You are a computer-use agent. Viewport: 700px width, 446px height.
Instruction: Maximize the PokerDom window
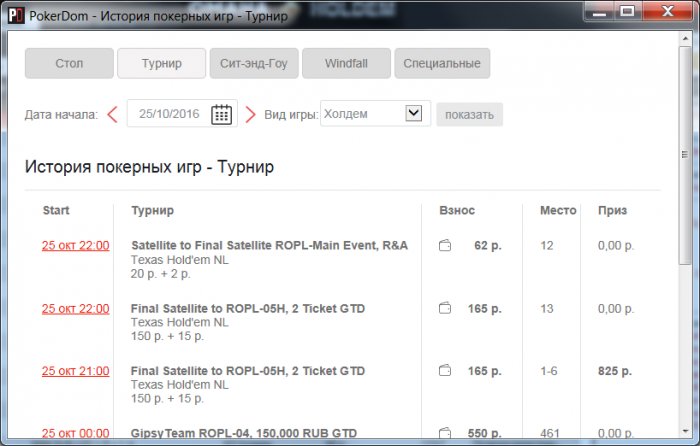pyautogui.click(x=627, y=12)
